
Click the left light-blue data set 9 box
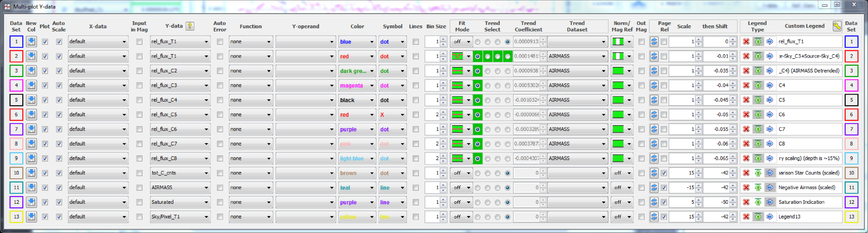[16, 159]
